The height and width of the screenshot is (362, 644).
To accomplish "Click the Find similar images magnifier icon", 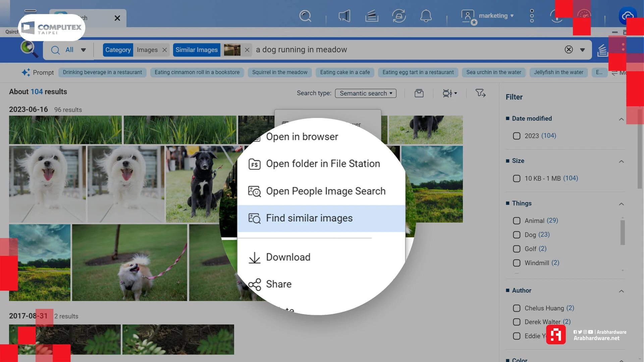I will [254, 219].
